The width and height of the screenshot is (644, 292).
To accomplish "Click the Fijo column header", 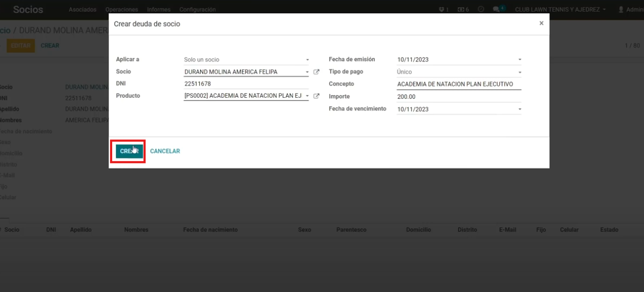I will 541,230.
